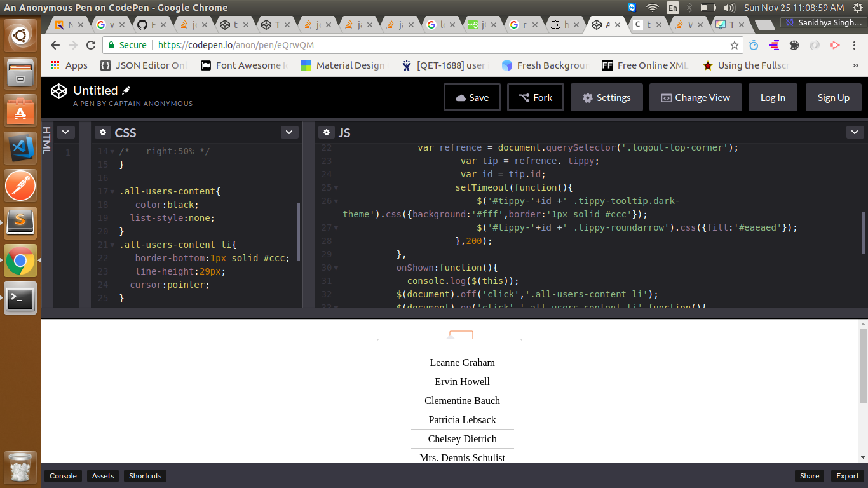Select Leanne Graham in user list
Viewport: 868px width, 488px height.
click(x=463, y=363)
